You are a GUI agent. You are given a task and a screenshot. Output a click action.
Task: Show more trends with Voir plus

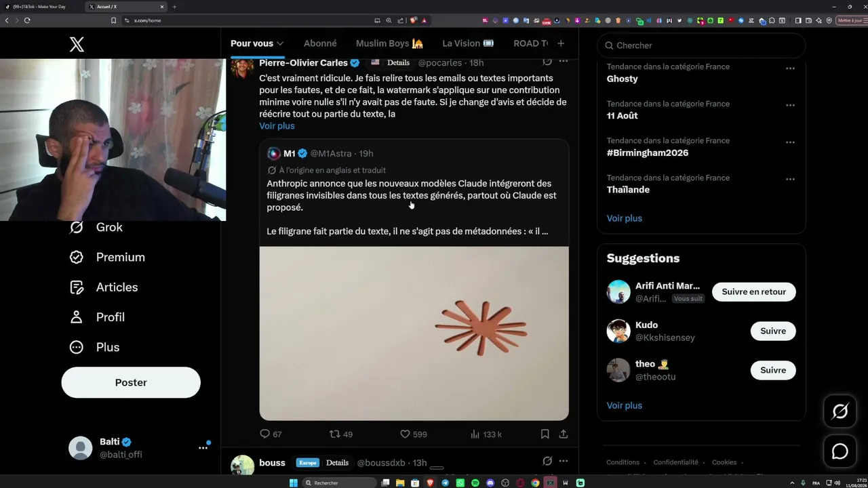click(x=625, y=218)
